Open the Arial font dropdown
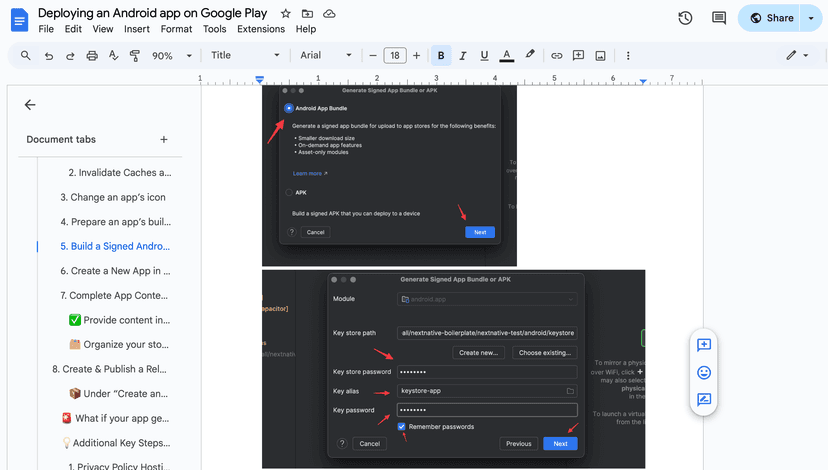 coord(325,55)
